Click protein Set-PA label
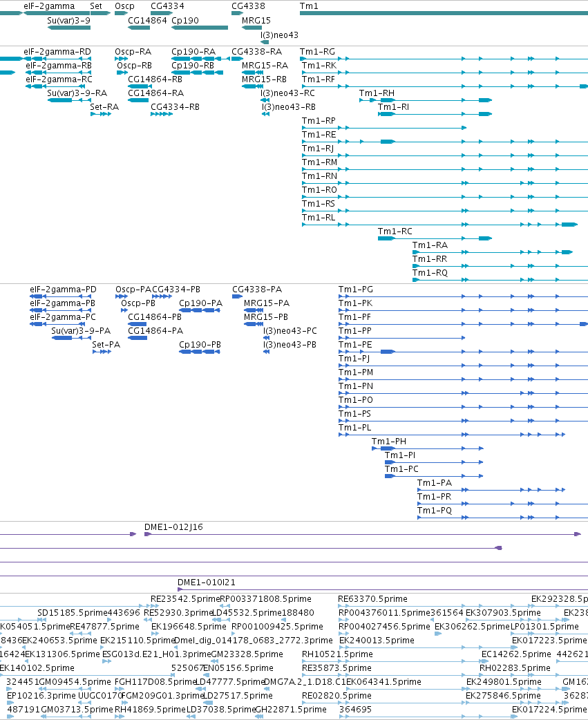This screenshot has width=588, height=720. tap(106, 345)
